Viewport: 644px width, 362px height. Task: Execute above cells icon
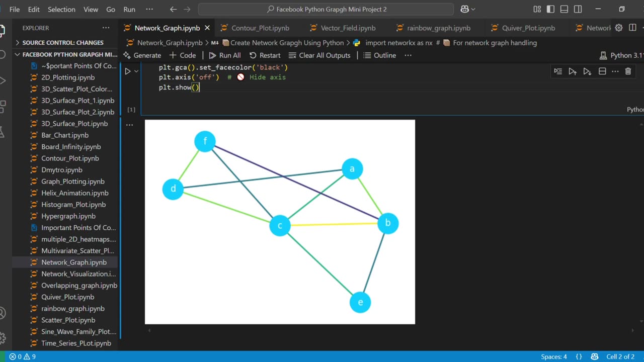tap(573, 71)
